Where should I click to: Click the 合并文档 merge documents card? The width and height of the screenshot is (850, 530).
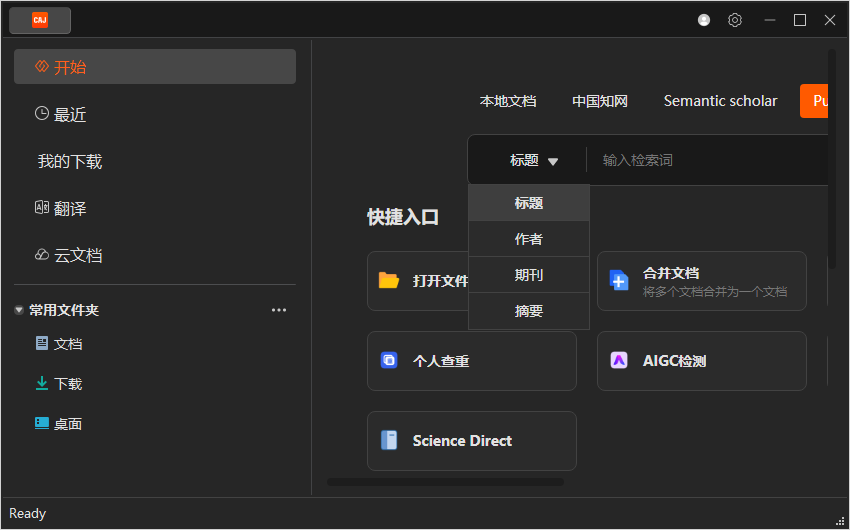click(x=701, y=281)
